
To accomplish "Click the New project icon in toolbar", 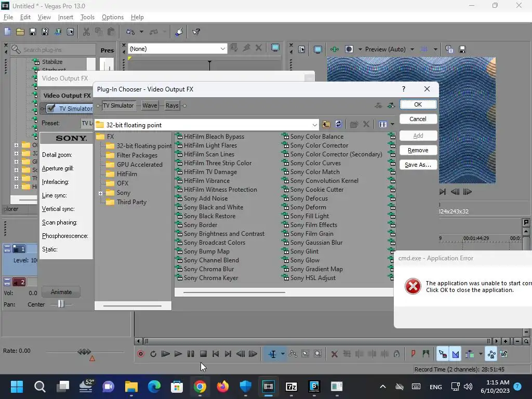I will click(7, 32).
